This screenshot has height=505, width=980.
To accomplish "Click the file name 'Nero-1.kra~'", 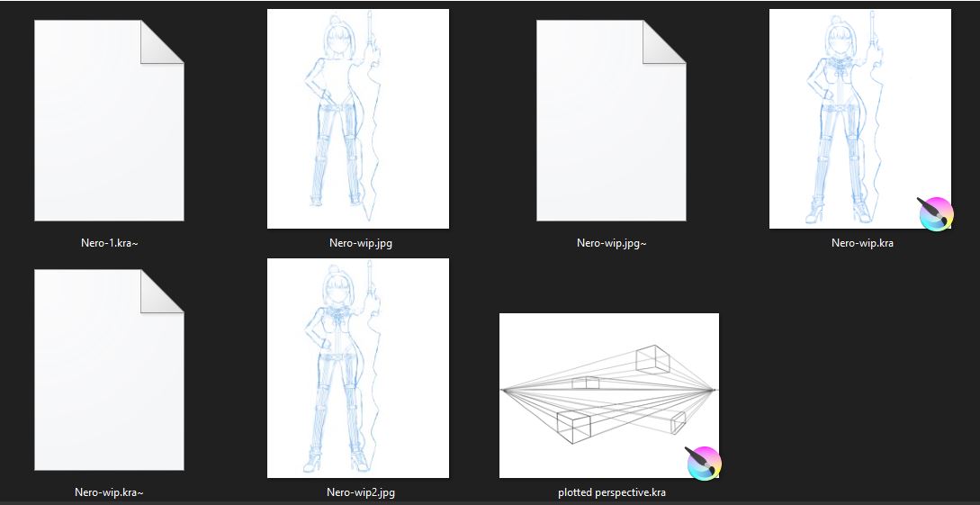I will coord(110,243).
